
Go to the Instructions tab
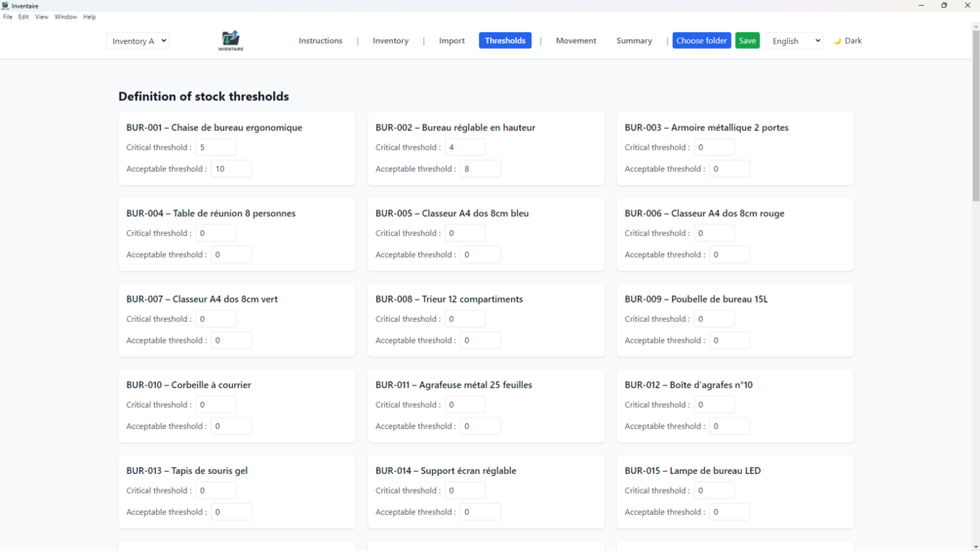click(321, 41)
